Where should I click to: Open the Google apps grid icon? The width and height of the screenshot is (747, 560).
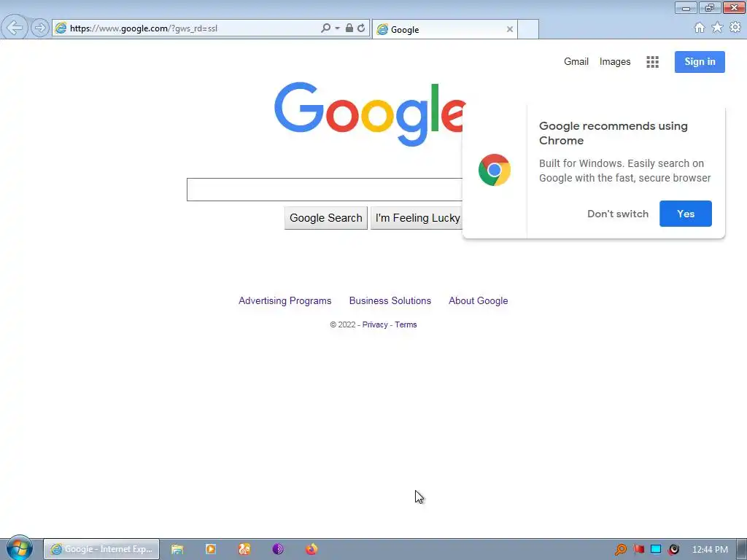652,62
